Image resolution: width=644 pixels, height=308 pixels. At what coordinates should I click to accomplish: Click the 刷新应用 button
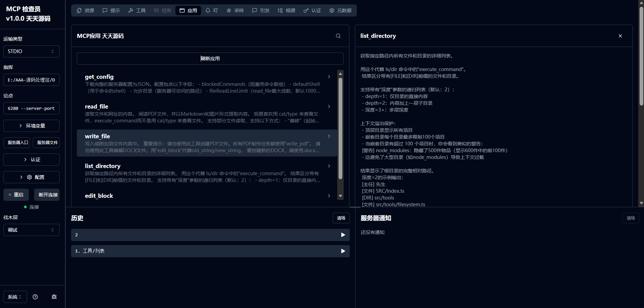tap(210, 58)
